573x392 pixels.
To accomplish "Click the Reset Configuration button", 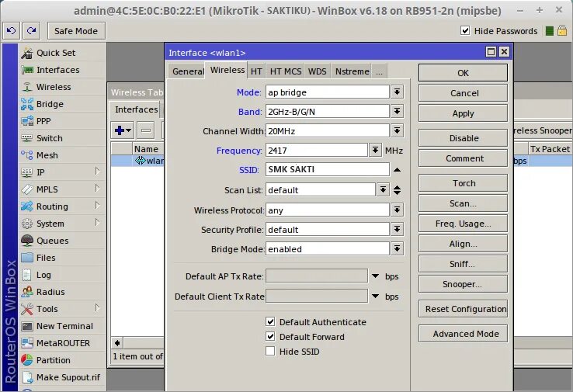I will coord(463,309).
